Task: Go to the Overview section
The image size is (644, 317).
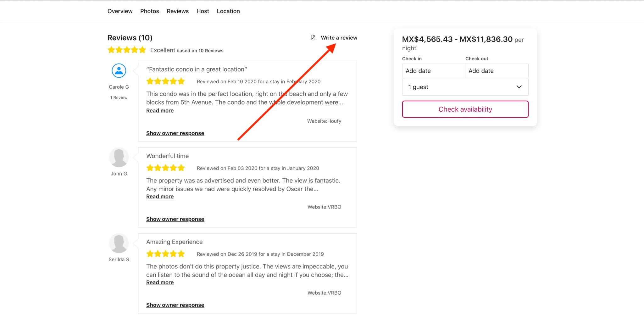Action: tap(120, 11)
